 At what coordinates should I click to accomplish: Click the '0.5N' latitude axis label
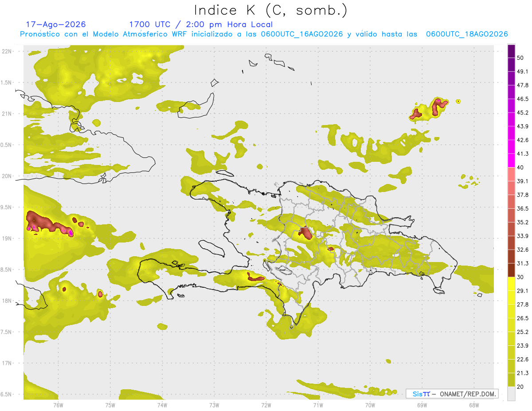(7, 145)
